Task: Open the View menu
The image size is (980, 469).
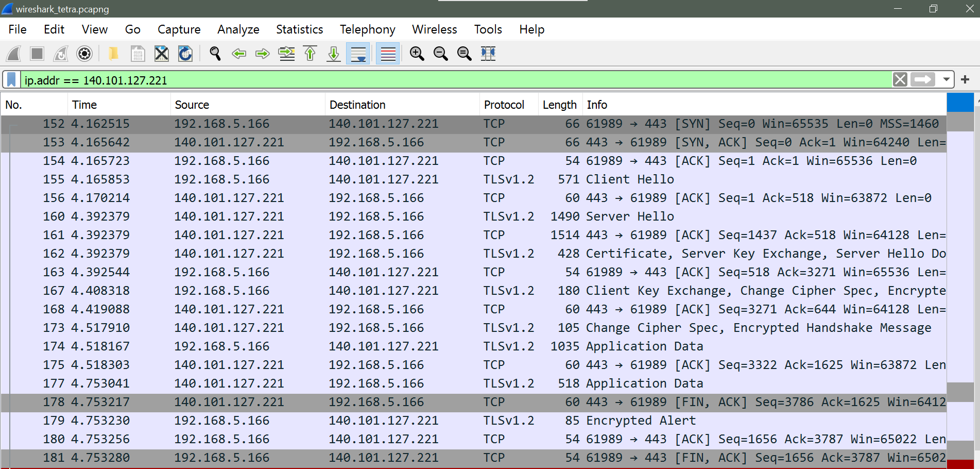Action: pyautogui.click(x=95, y=29)
